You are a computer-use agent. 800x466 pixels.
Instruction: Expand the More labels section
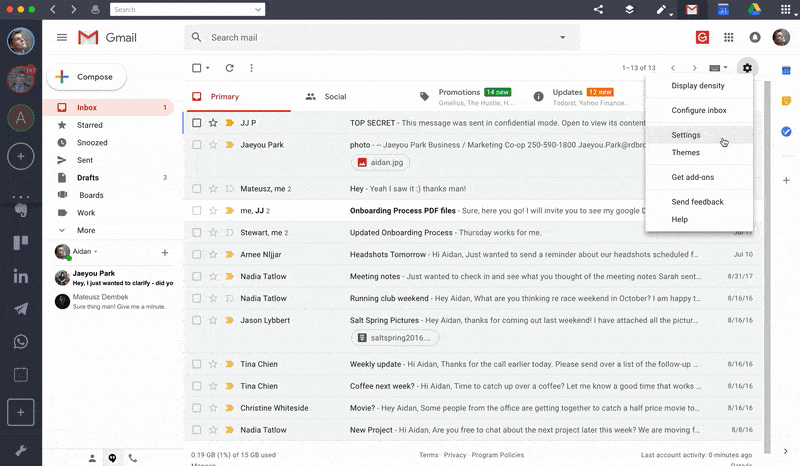coord(86,230)
